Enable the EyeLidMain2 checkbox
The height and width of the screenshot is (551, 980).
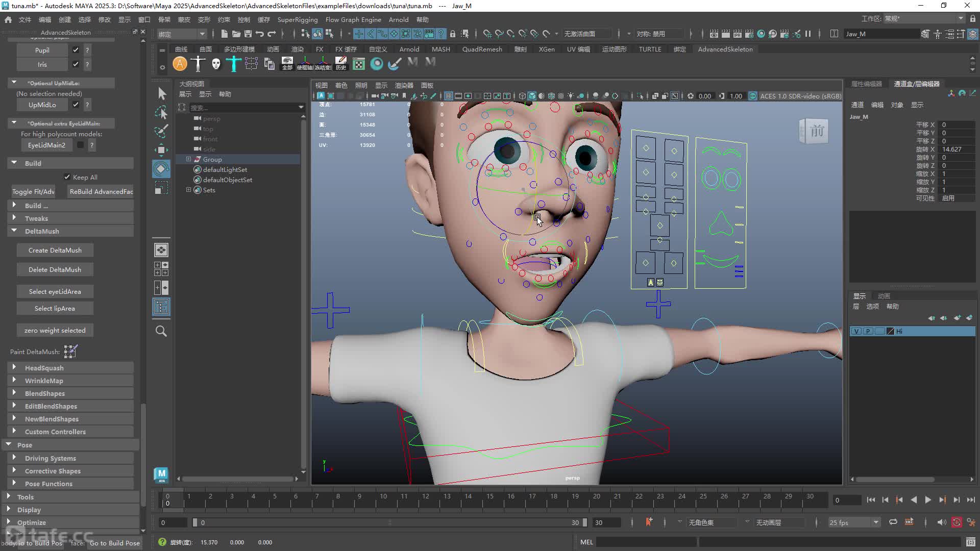pos(80,145)
